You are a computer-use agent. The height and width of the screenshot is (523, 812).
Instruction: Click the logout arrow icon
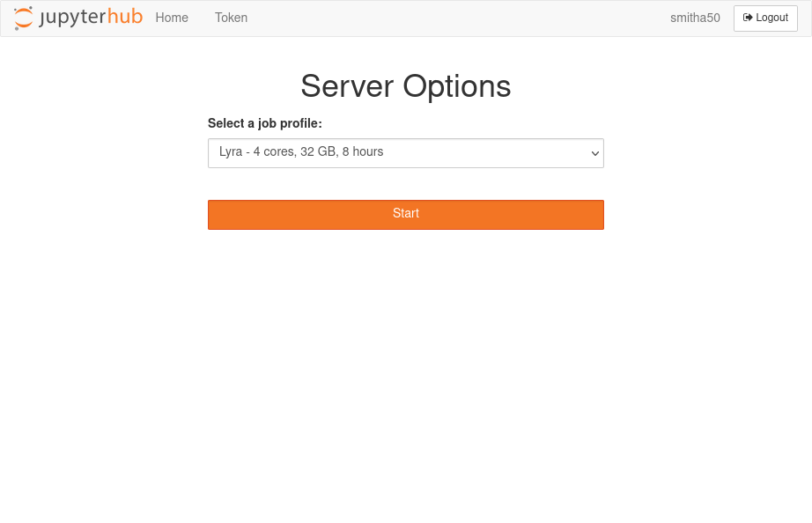pos(748,18)
